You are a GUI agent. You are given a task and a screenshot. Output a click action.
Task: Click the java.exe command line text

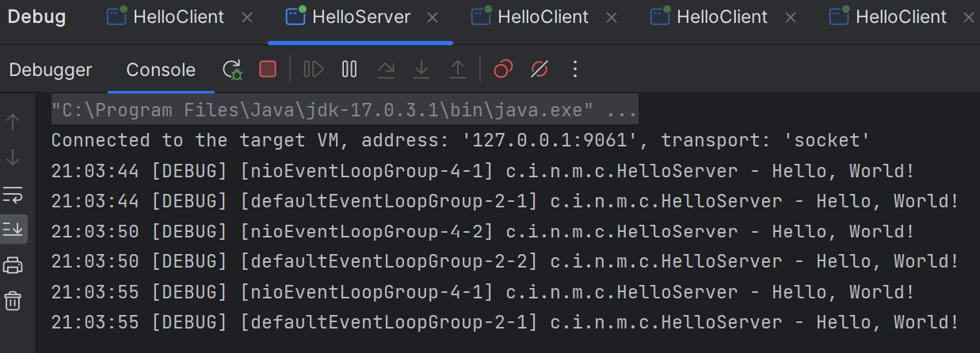(x=344, y=110)
